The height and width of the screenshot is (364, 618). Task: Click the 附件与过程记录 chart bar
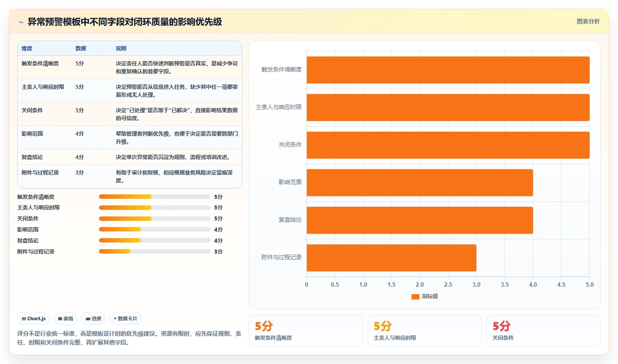[x=391, y=258]
